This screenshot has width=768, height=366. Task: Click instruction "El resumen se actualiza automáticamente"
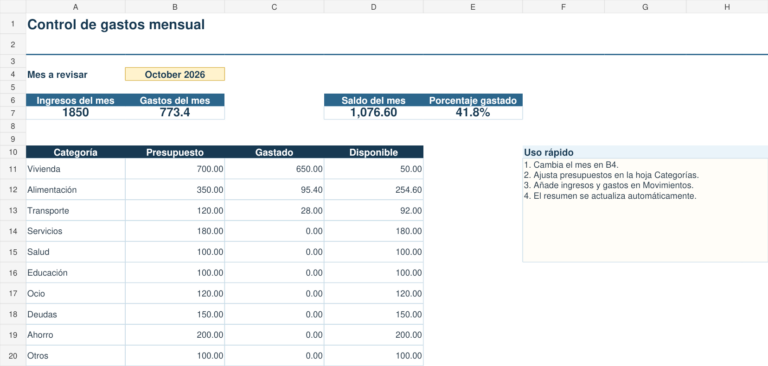coord(614,196)
